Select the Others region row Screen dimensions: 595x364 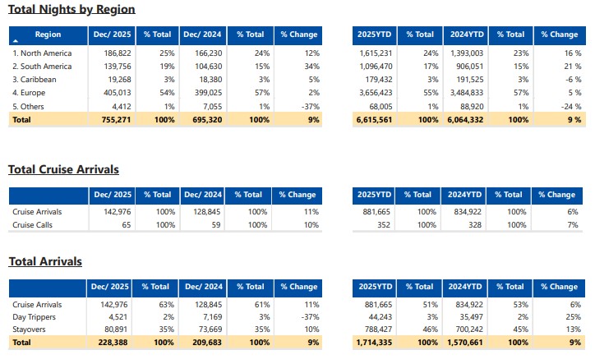[30, 105]
